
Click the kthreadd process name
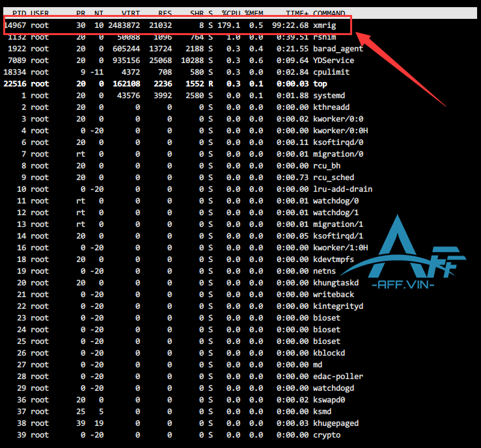click(331, 107)
